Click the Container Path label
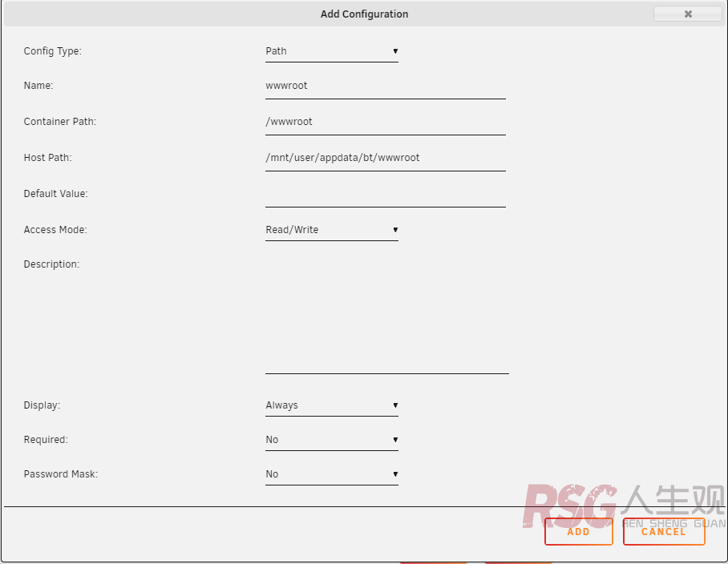The width and height of the screenshot is (728, 564). [60, 122]
